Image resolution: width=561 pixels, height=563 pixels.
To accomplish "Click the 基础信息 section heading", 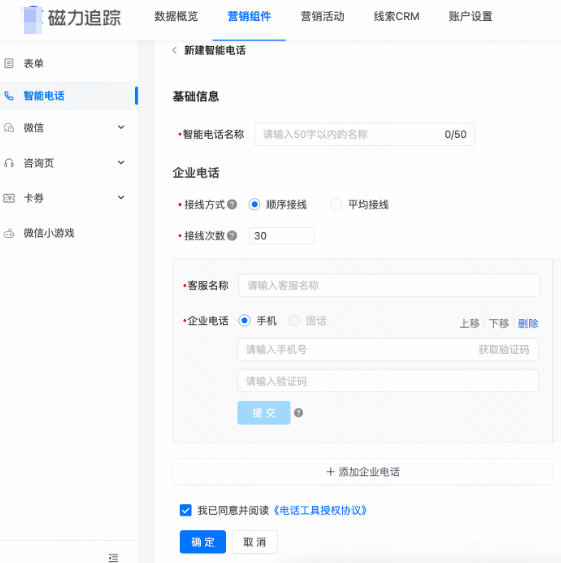I will point(196,97).
